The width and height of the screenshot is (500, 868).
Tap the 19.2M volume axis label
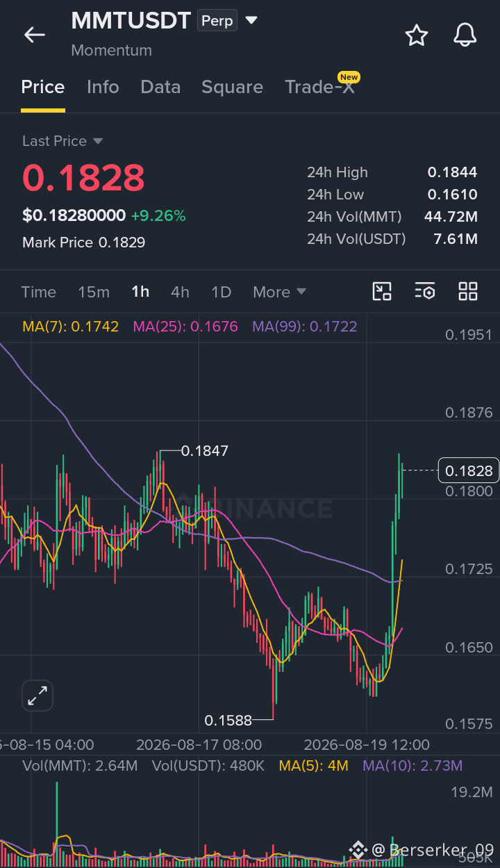472,792
